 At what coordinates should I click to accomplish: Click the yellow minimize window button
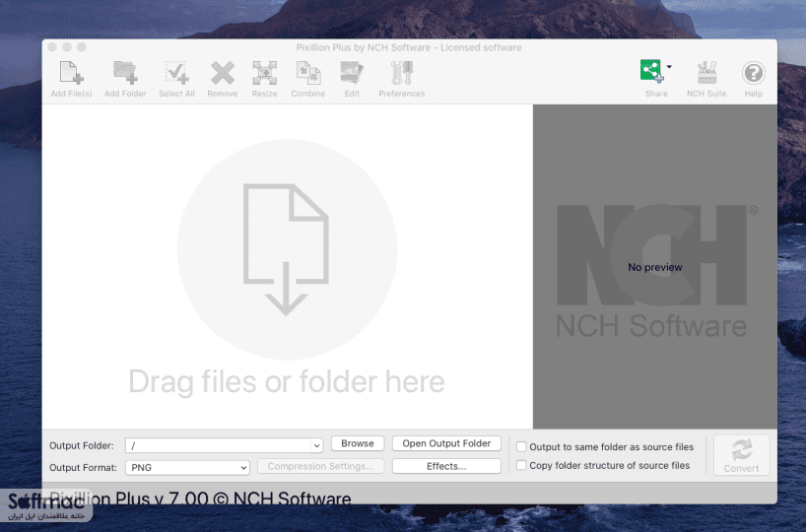click(x=67, y=47)
